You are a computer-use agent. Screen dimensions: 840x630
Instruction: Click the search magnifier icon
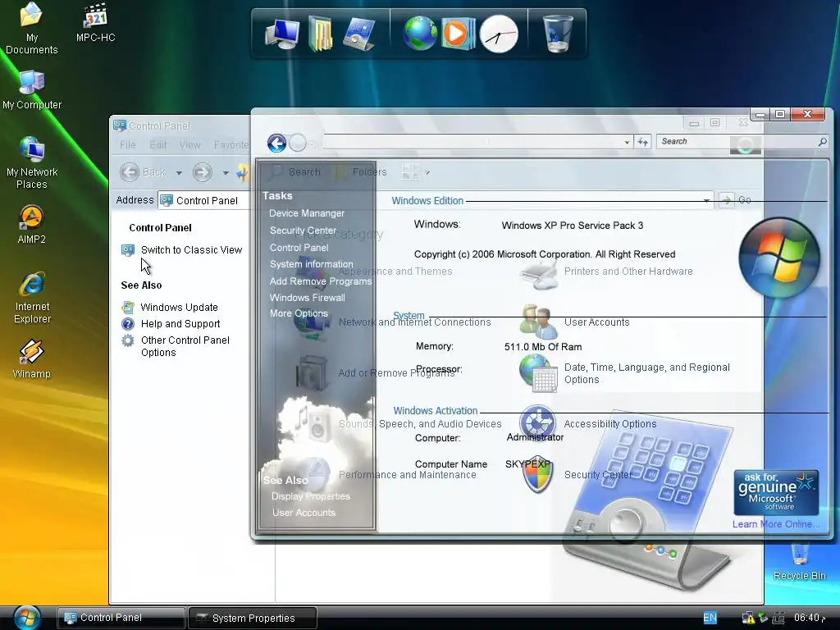tap(822, 141)
